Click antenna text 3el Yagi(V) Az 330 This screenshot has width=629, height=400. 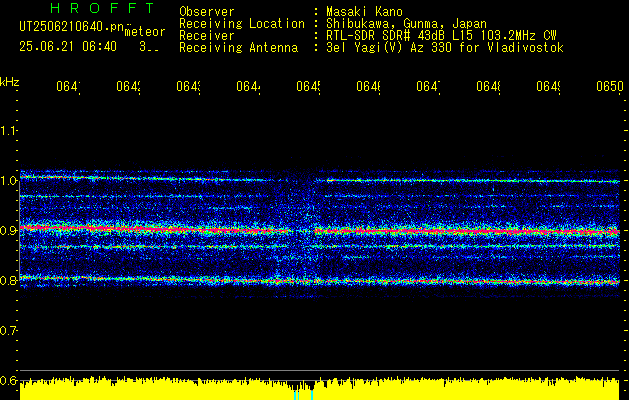[x=389, y=48]
